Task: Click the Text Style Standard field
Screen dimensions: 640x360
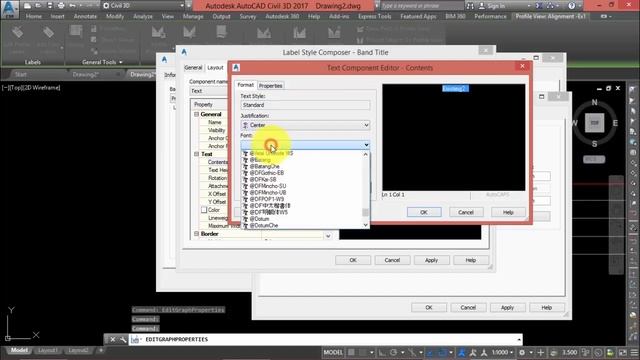Action: [x=305, y=105]
